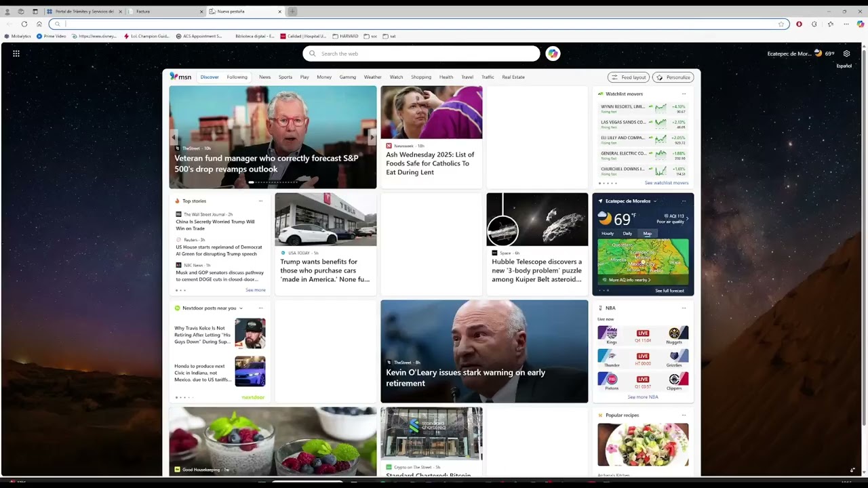The image size is (868, 488).
Task: Switch to Portal de Trámites tab
Action: 84,12
